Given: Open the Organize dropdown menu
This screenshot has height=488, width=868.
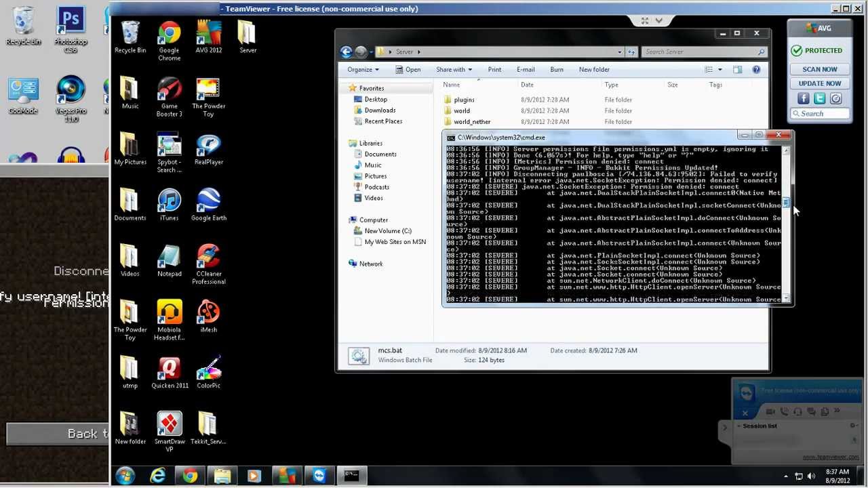Looking at the screenshot, I should (363, 69).
